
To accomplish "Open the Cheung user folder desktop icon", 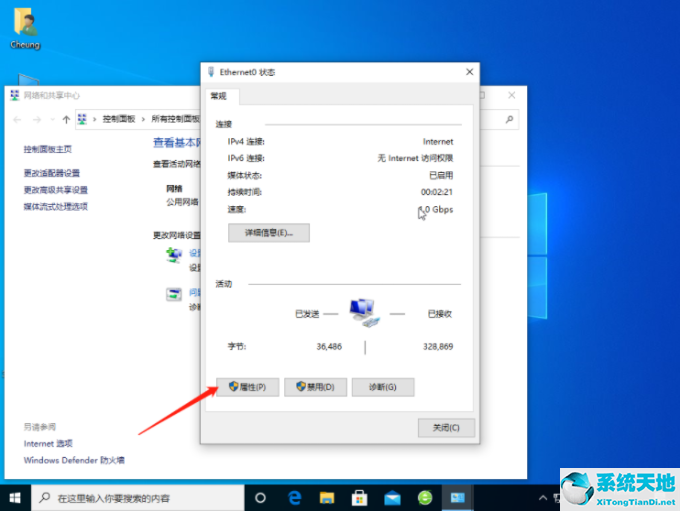I will coord(25,28).
